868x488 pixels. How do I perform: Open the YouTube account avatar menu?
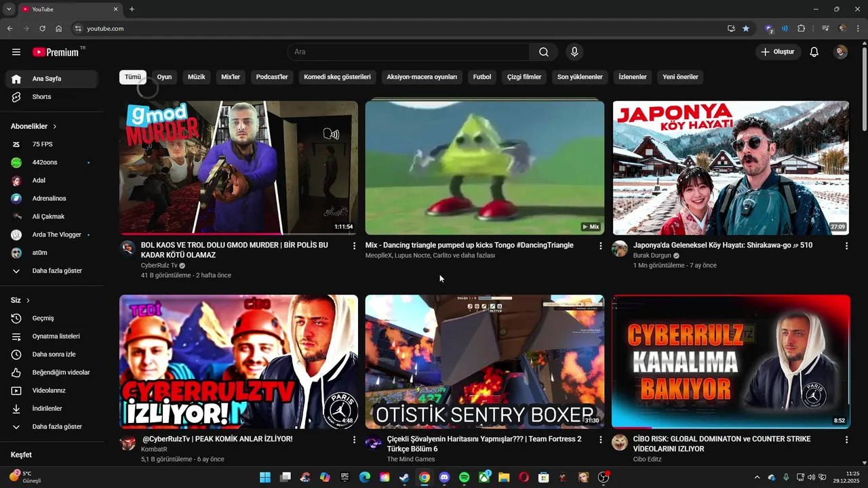[841, 52]
